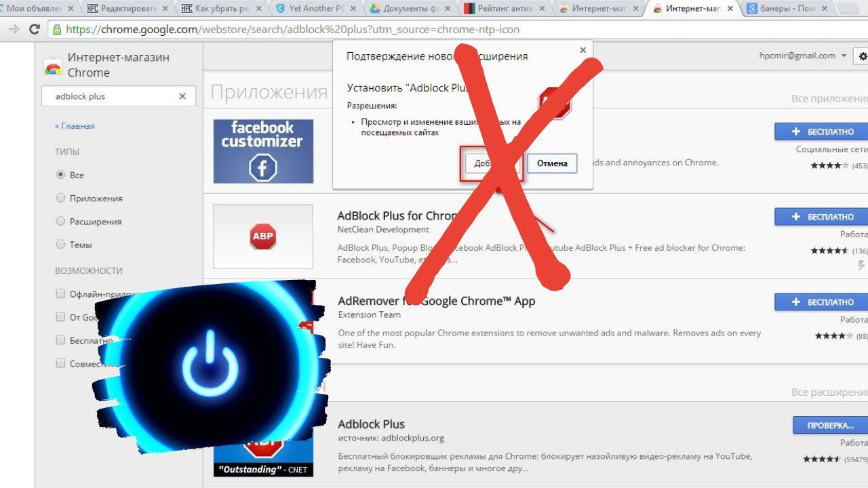The image size is (868, 488).
Task: Tick the 'Офлайн-прилож' checkbox
Action: click(x=60, y=293)
